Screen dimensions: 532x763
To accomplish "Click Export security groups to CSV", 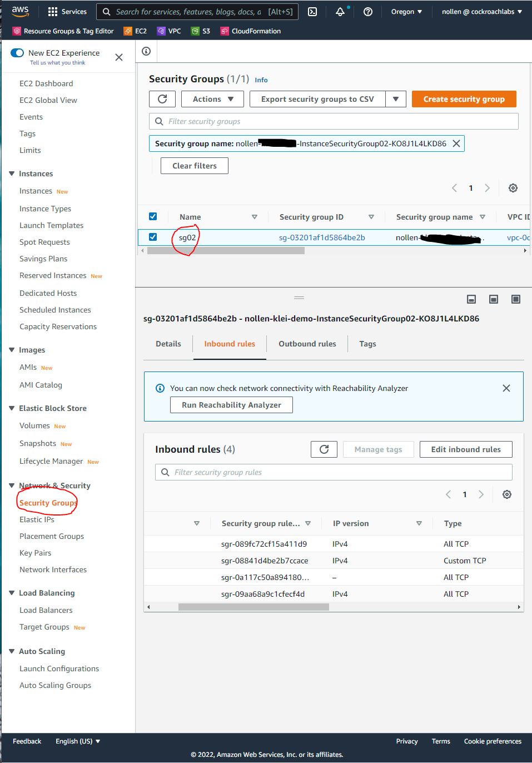I will (317, 99).
